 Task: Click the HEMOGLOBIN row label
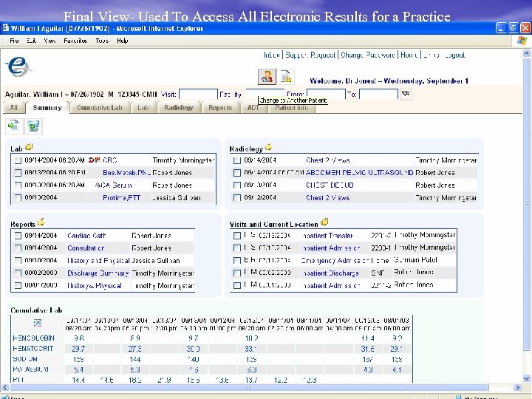33,338
